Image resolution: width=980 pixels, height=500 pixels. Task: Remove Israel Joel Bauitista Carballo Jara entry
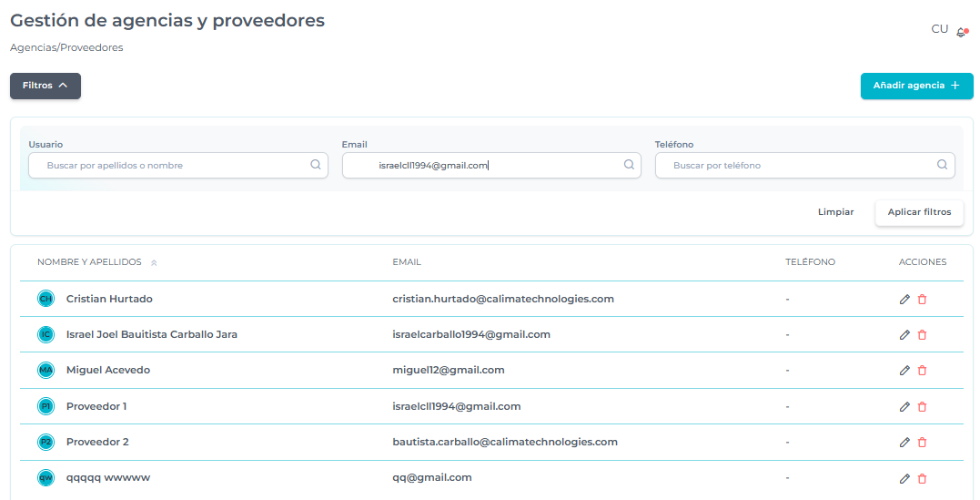pyautogui.click(x=922, y=335)
